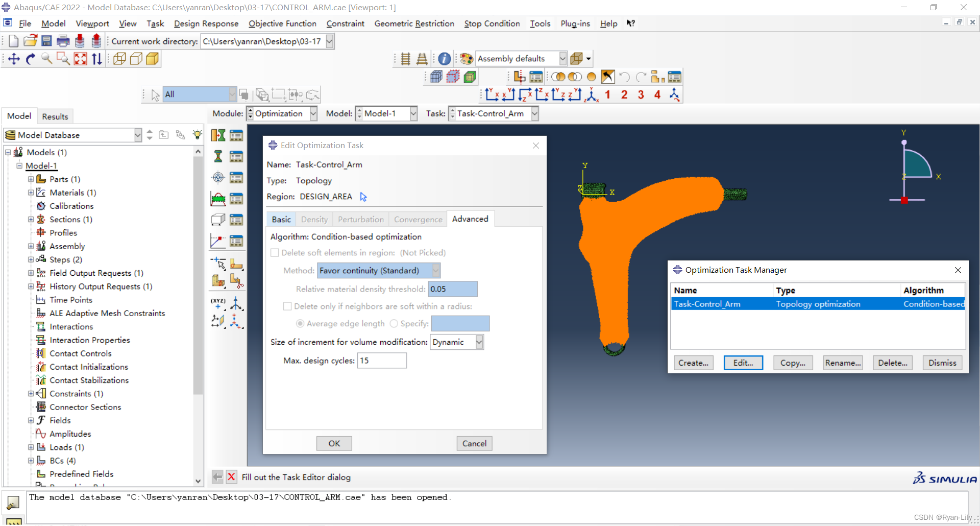Select the Specify radio button

394,324
